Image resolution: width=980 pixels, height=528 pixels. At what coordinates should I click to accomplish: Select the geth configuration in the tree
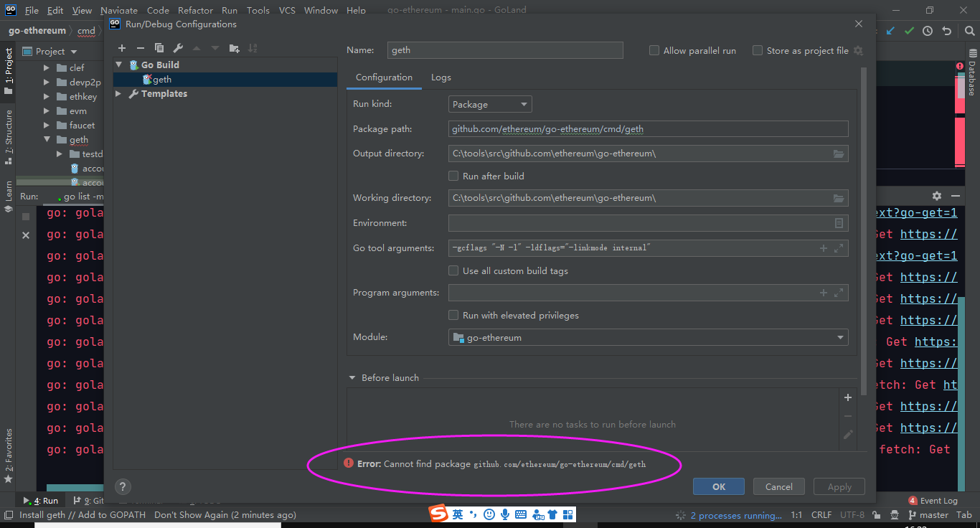point(225,80)
